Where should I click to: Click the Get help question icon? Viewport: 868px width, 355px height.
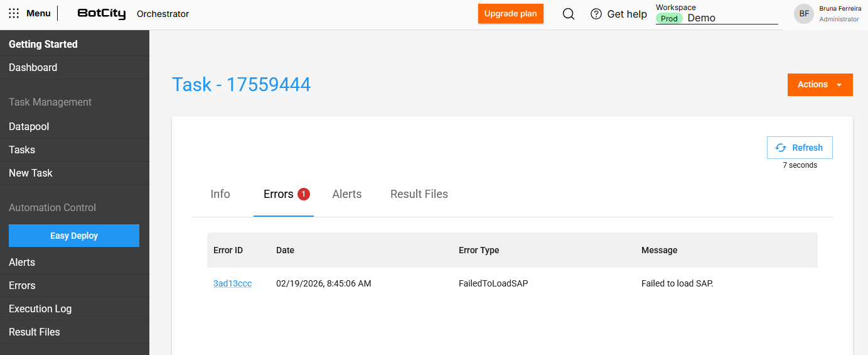[x=596, y=14]
